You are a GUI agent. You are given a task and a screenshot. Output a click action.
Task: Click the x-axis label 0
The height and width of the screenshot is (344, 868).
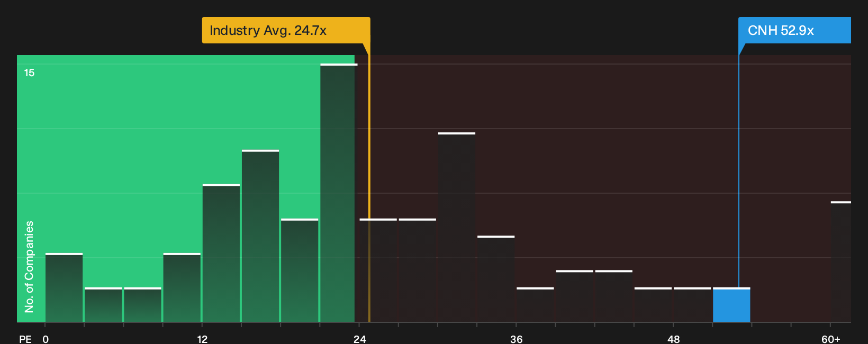tap(46, 339)
